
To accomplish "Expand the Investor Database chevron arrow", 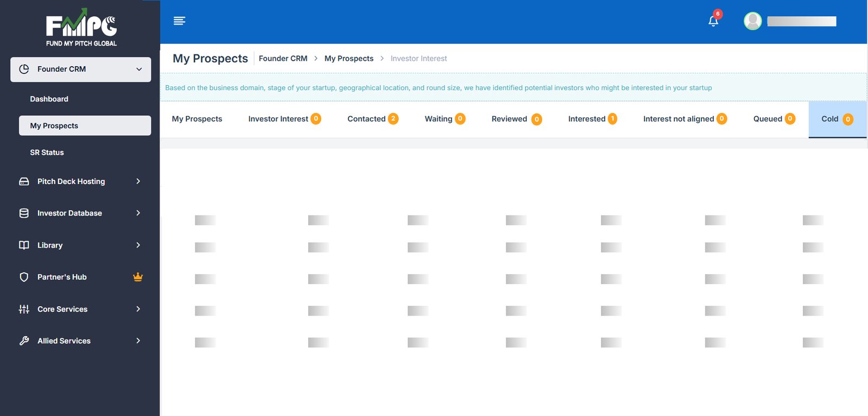I will pyautogui.click(x=138, y=213).
